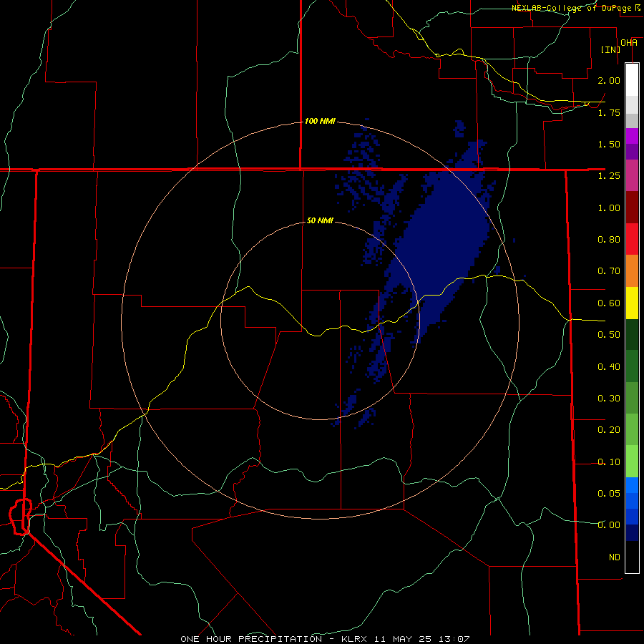The width and height of the screenshot is (644, 644).
Task: Select the darkest green swatch beside 0.50
Action: [632, 334]
